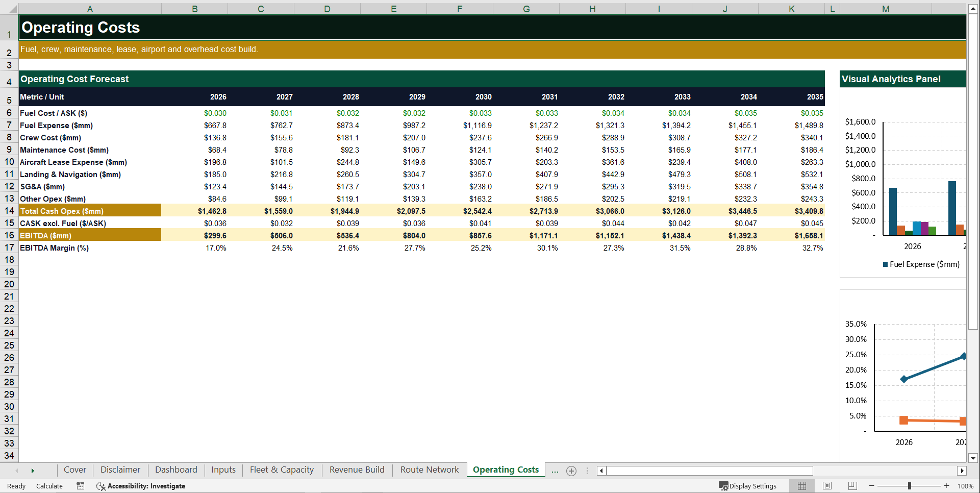This screenshot has height=493, width=980.
Task: Select row 25 header
Action: [9, 346]
